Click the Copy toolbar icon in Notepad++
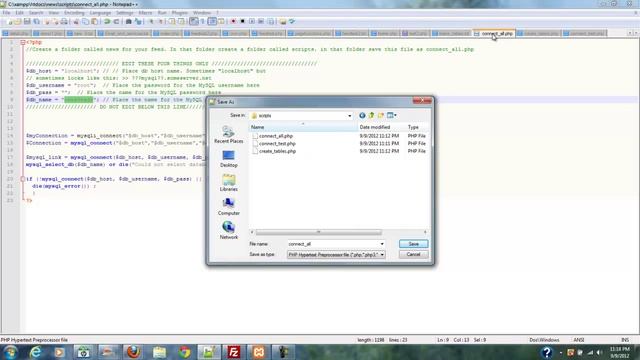Image resolution: width=640 pixels, height=360 pixels. tap(85, 21)
